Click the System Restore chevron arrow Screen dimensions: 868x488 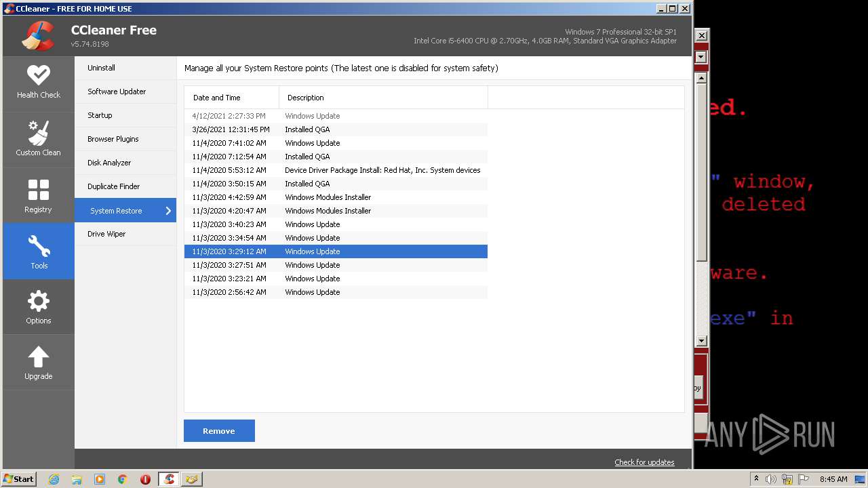(x=168, y=211)
